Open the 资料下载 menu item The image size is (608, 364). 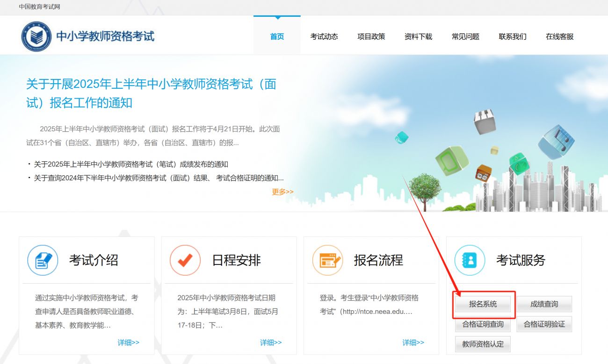click(418, 36)
